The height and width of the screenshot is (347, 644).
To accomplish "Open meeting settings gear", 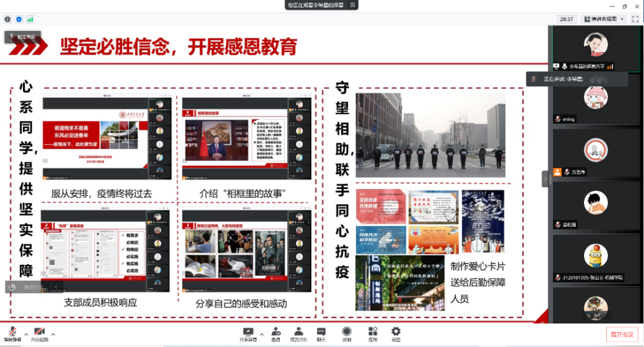I will 396,333.
